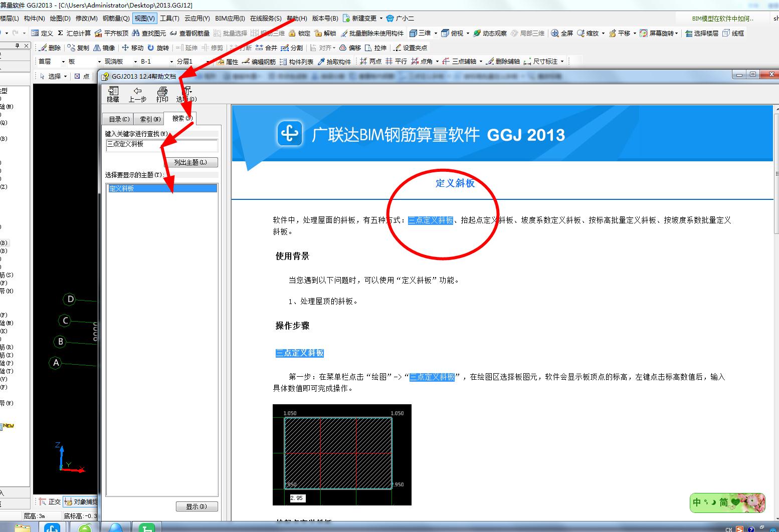Viewport: 779px width, 532px height.
Task: Open the 绘图(D) menu
Action: coord(60,18)
